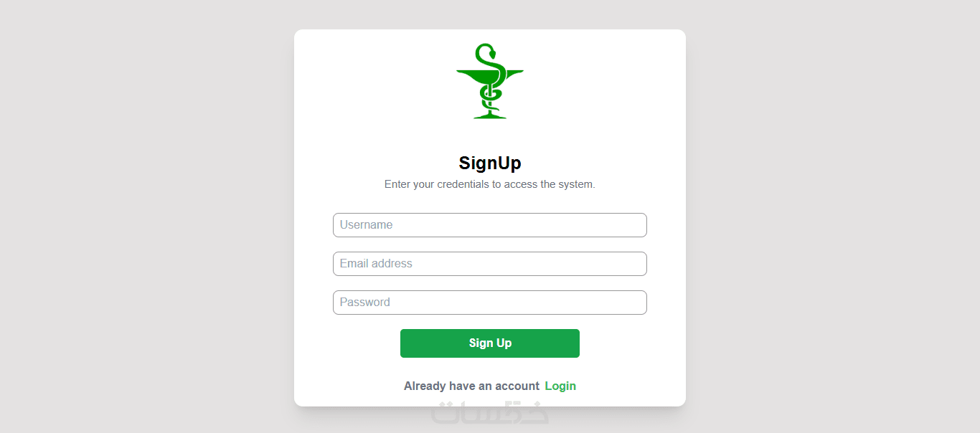Click the 'Already have an account' text
The image size is (980, 433).
click(471, 386)
